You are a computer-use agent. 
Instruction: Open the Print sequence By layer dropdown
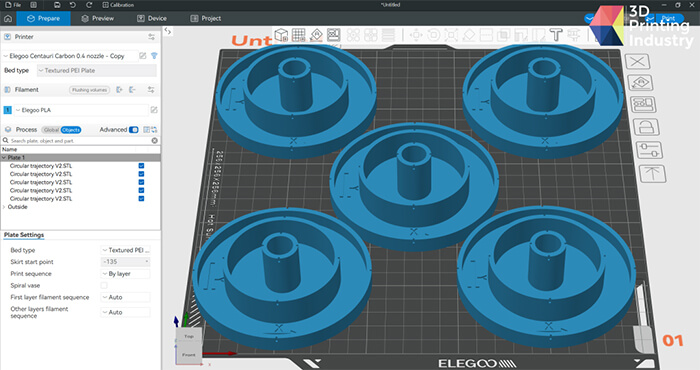pos(125,274)
